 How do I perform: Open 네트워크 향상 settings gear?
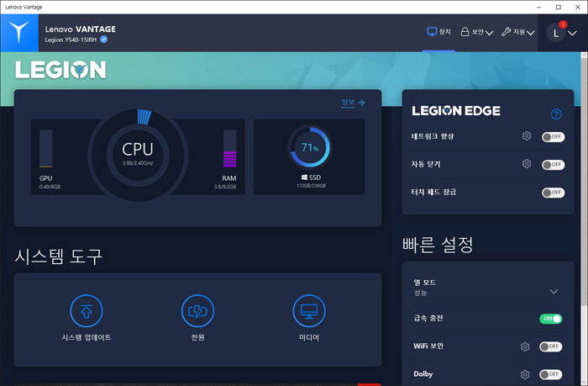point(527,136)
